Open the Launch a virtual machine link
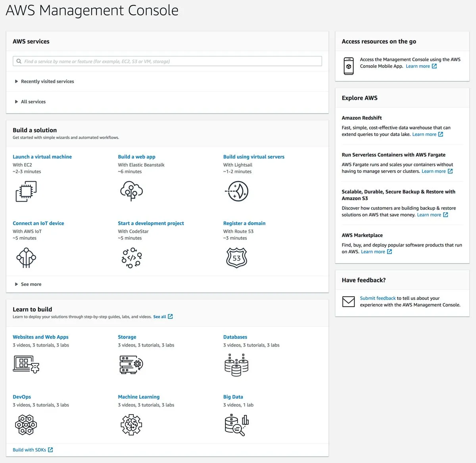This screenshot has width=476, height=463. point(42,156)
